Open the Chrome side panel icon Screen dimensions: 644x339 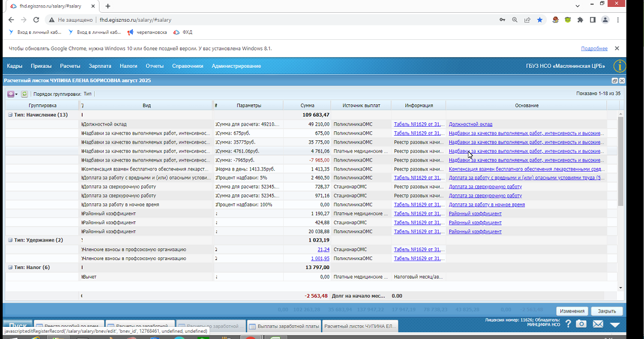pos(593,20)
